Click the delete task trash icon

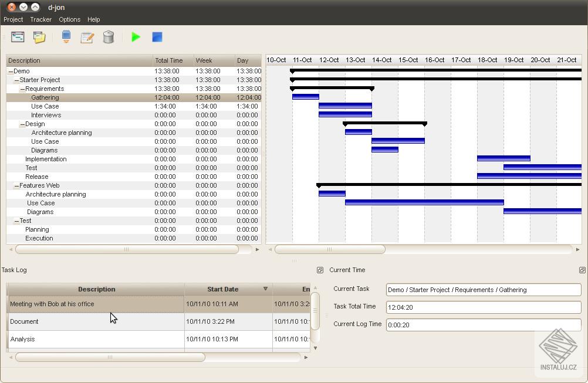coord(109,37)
